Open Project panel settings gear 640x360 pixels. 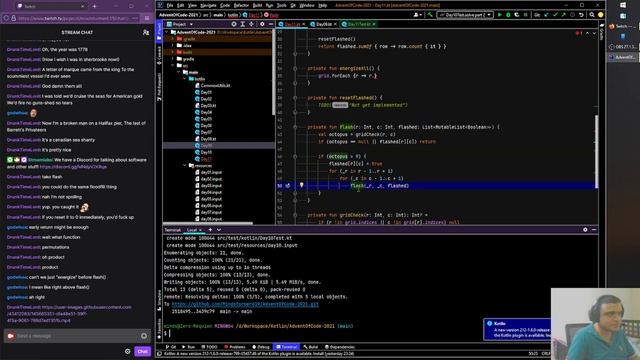tap(262, 24)
